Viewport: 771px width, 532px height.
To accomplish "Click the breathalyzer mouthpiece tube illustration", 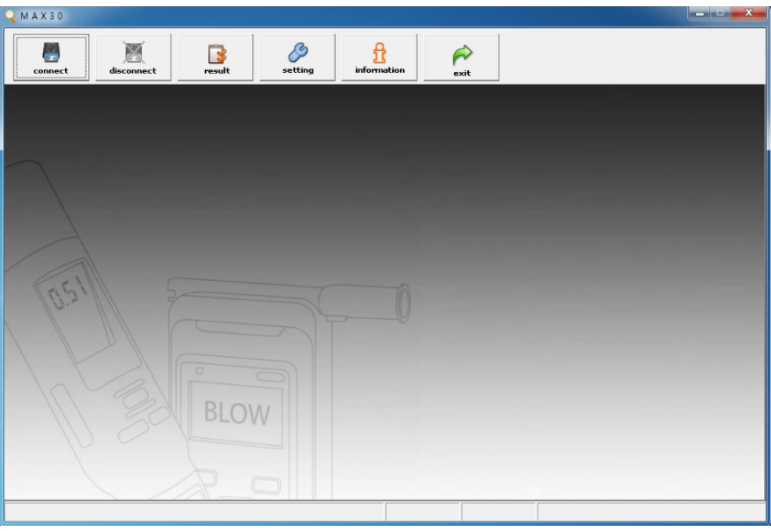I will (x=368, y=301).
